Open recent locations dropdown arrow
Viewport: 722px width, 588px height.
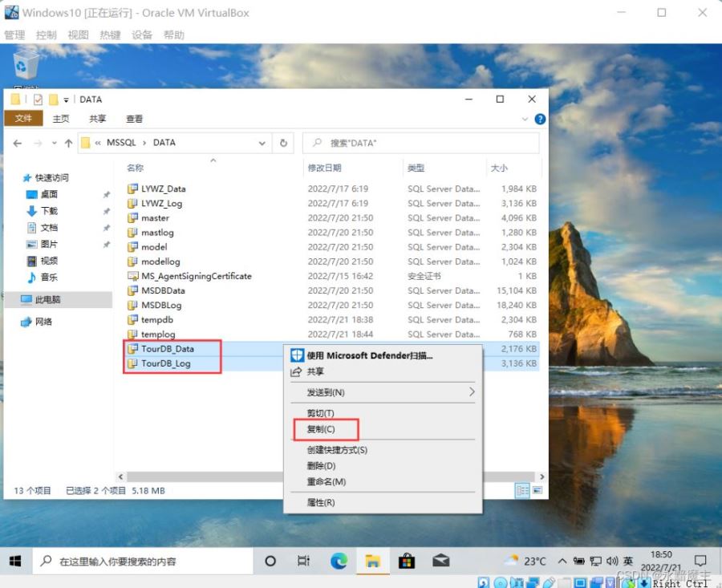[x=55, y=143]
